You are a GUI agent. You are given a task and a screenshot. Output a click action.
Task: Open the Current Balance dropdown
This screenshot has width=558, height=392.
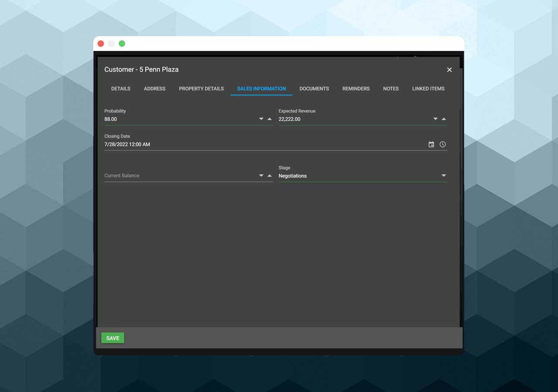[261, 175]
